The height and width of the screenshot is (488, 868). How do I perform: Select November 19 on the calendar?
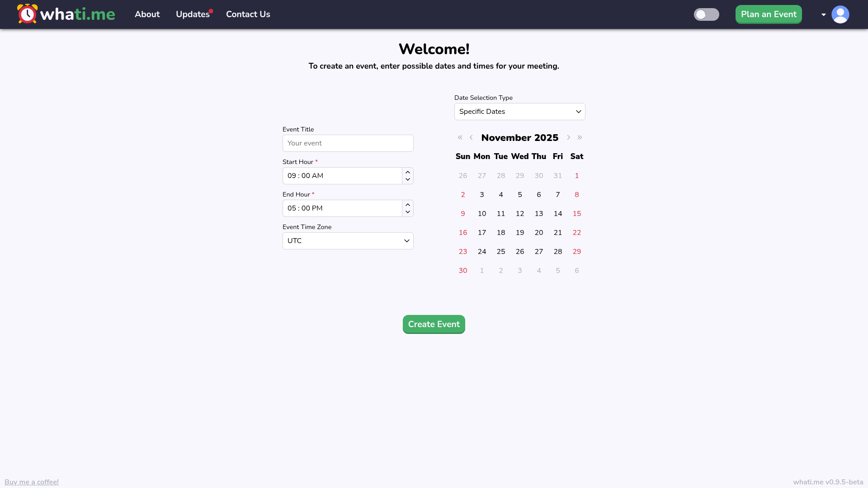coord(519,233)
